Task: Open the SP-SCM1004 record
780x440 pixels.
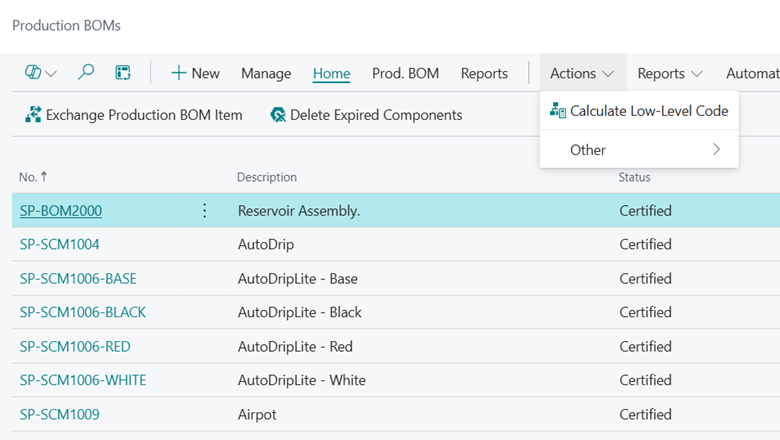Action: (60, 244)
